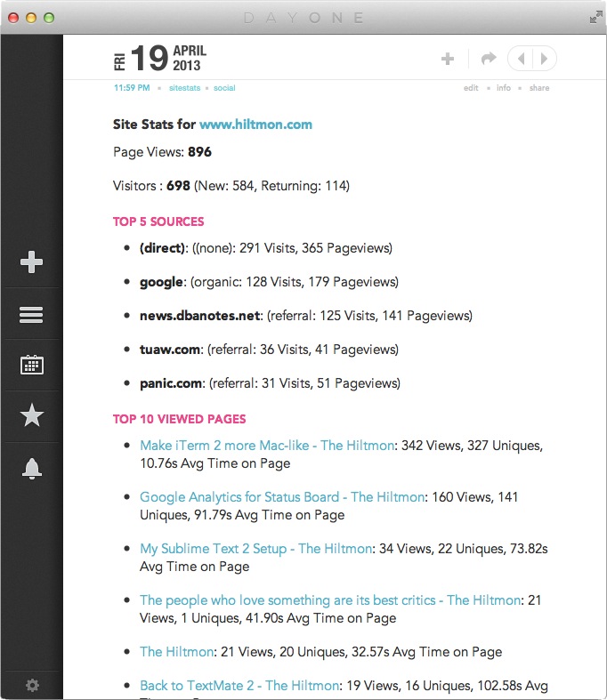Click the 11:59 PM timestamp
This screenshot has width=607, height=700.
point(132,88)
